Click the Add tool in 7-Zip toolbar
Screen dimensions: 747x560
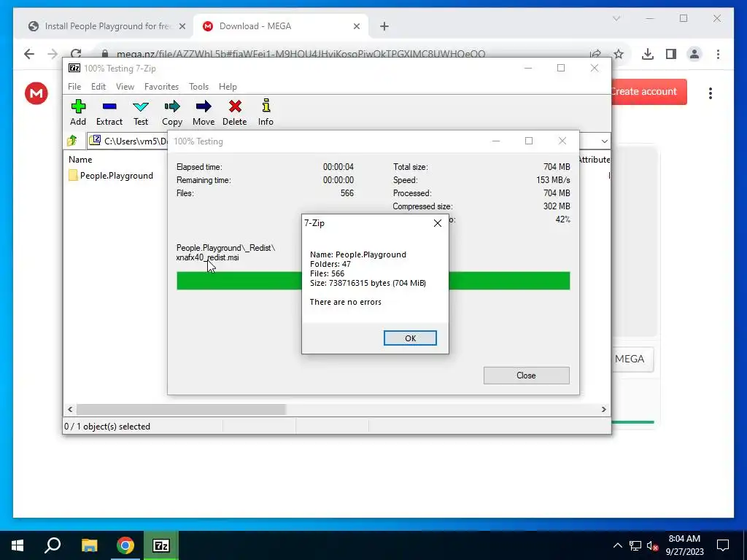pos(78,112)
